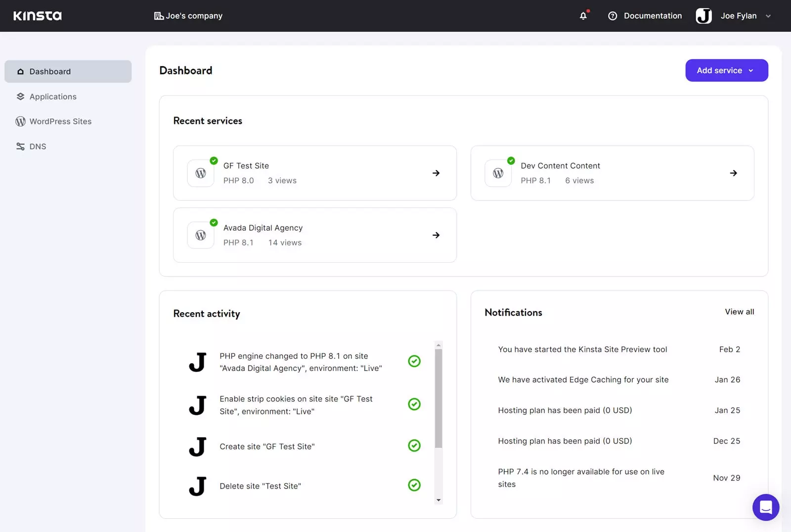Click the Applications layers icon
Screen dimensions: 791x532
tap(20, 96)
